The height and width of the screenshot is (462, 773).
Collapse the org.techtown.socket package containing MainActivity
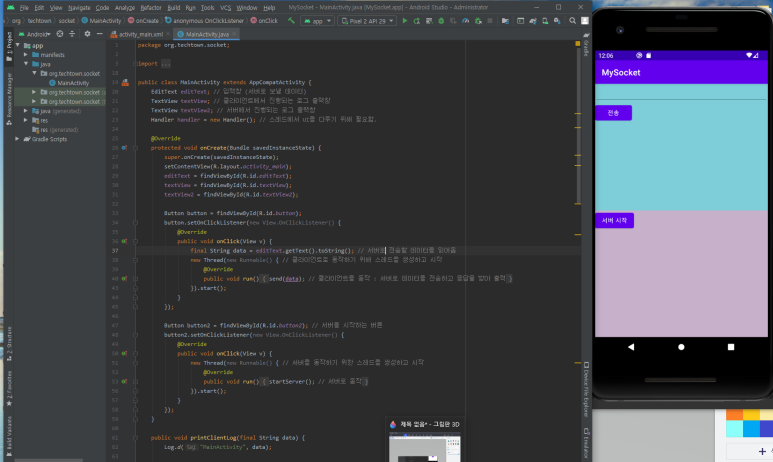35,73
